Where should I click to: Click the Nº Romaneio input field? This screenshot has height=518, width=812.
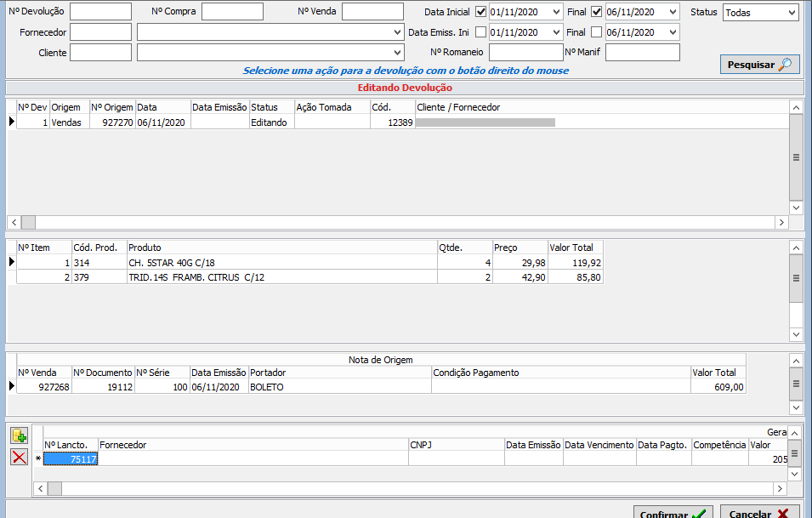point(525,53)
